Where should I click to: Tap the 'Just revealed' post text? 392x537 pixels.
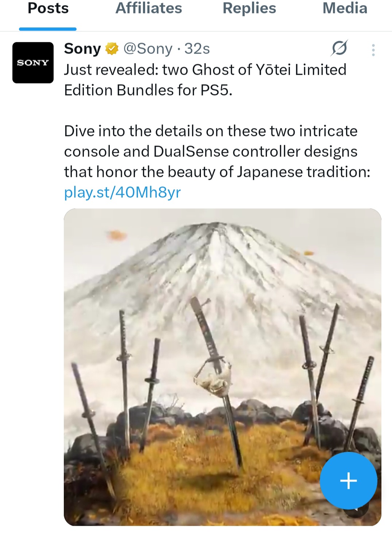(205, 80)
